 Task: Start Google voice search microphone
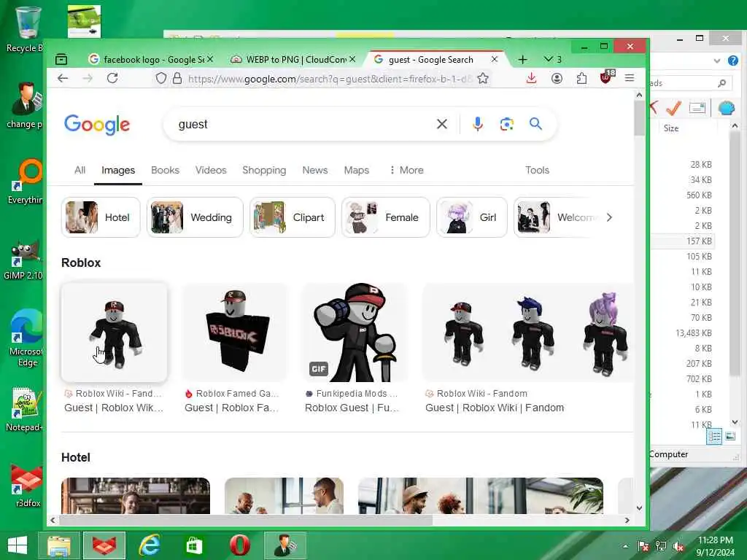tap(477, 124)
